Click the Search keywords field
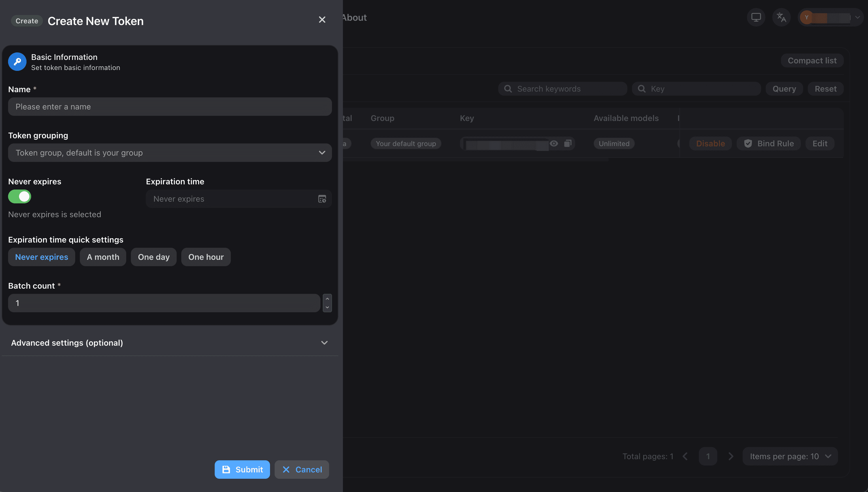 (x=563, y=89)
